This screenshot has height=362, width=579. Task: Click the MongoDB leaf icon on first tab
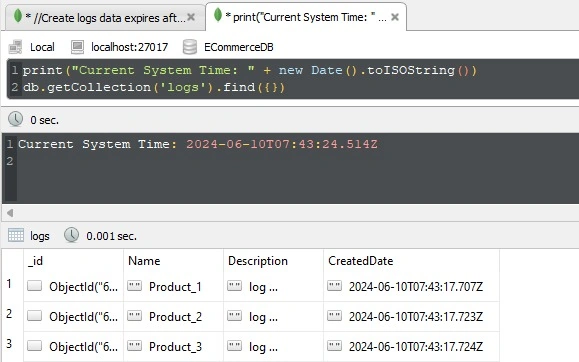tap(17, 16)
